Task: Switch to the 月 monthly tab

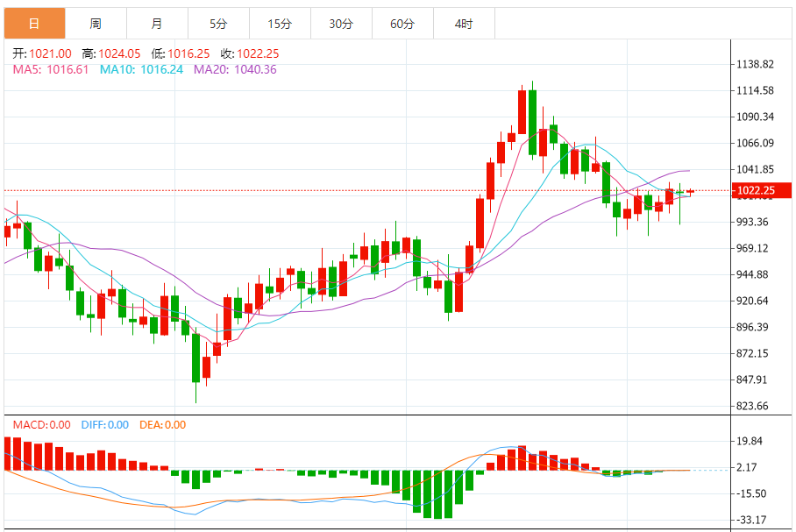Action: 158,24
